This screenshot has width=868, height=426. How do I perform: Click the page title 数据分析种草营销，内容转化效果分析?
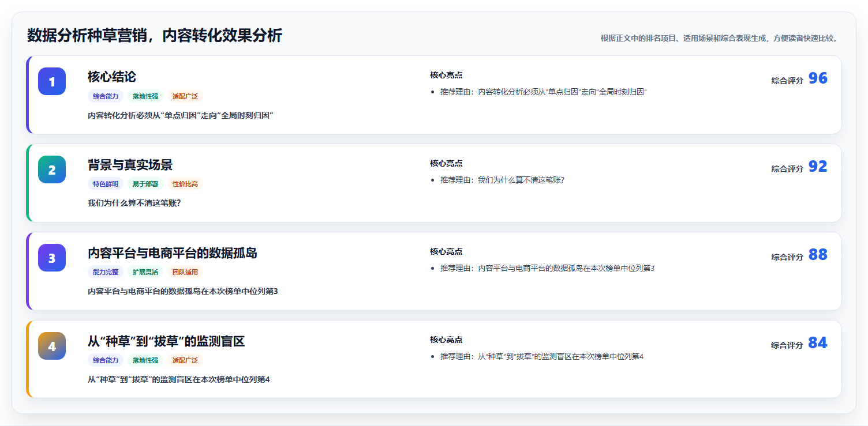pos(155,36)
